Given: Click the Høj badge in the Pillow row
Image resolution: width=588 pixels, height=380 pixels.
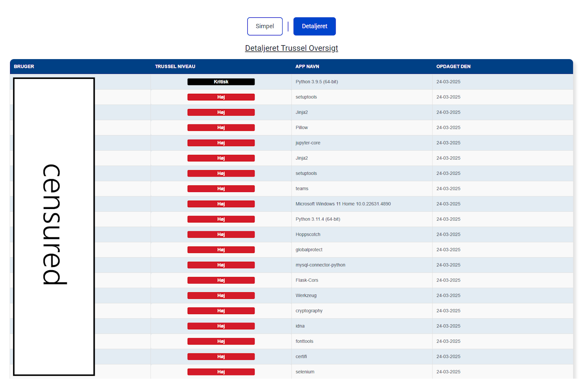Looking at the screenshot, I should coord(221,128).
